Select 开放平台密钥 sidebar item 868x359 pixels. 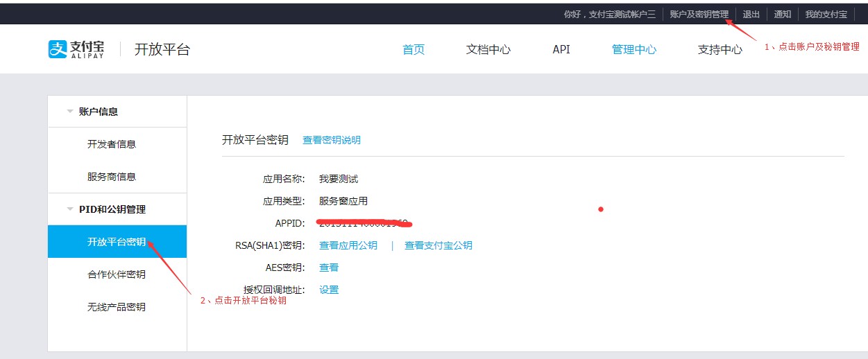(x=117, y=241)
